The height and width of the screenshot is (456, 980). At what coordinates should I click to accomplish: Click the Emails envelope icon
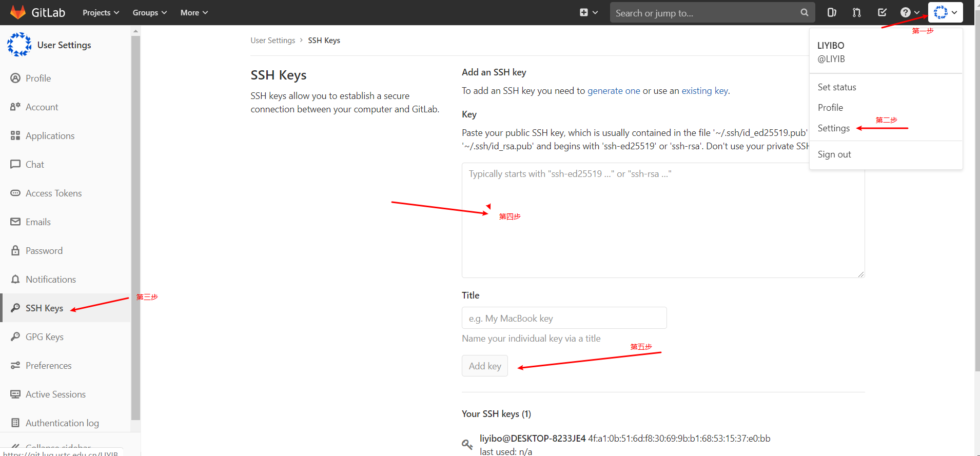pyautogui.click(x=15, y=222)
